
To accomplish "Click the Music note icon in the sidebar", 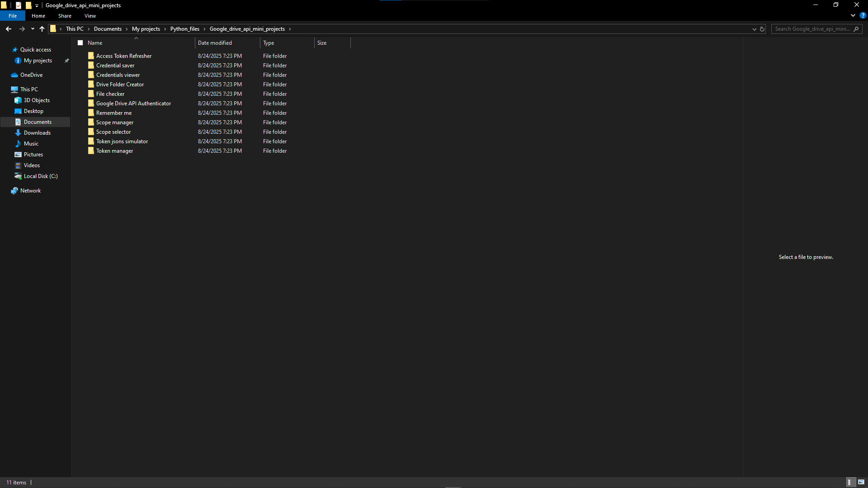I will [18, 144].
